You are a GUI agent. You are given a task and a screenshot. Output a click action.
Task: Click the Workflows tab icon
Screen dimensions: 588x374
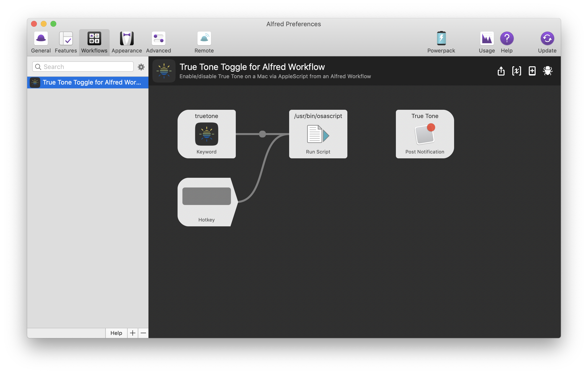94,38
